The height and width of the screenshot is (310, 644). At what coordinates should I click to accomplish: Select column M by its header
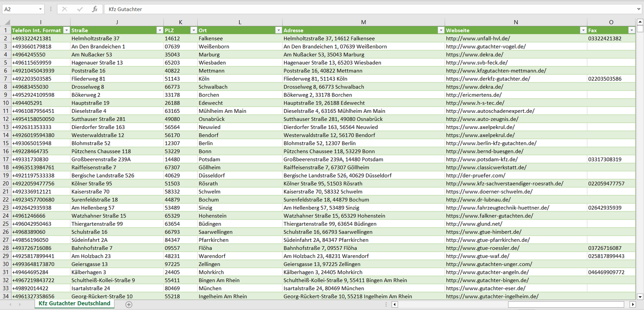[363, 22]
